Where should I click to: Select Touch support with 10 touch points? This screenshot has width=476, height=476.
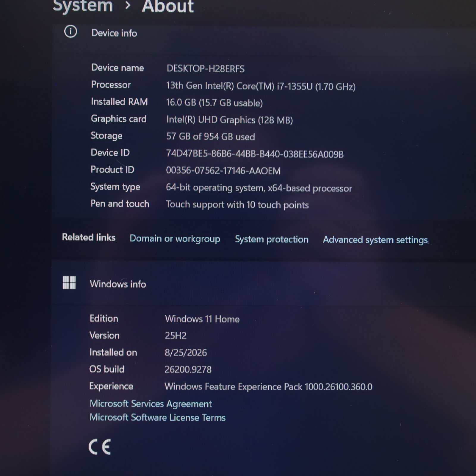tap(237, 205)
